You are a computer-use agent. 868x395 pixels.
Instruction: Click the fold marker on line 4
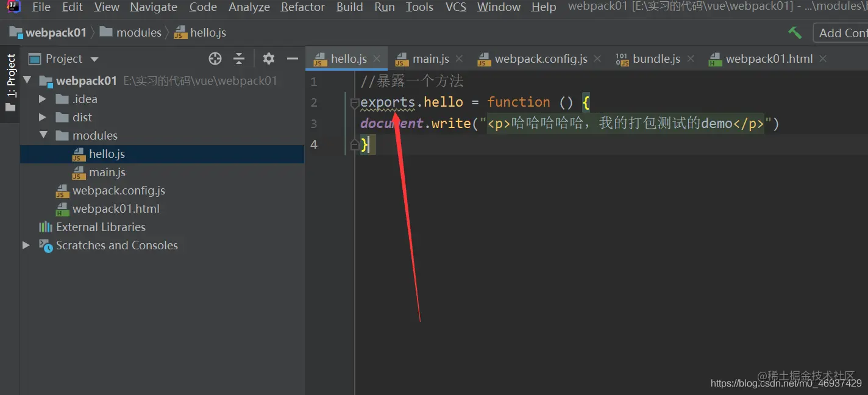tap(355, 144)
